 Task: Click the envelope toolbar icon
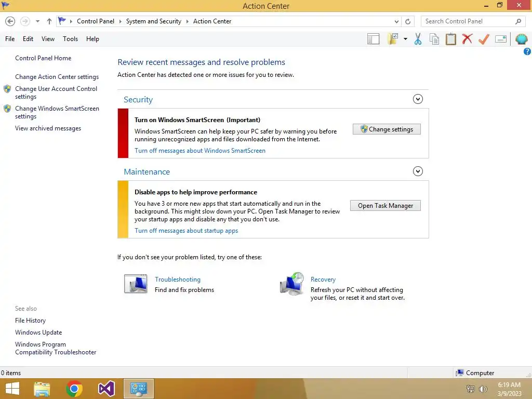501,39
